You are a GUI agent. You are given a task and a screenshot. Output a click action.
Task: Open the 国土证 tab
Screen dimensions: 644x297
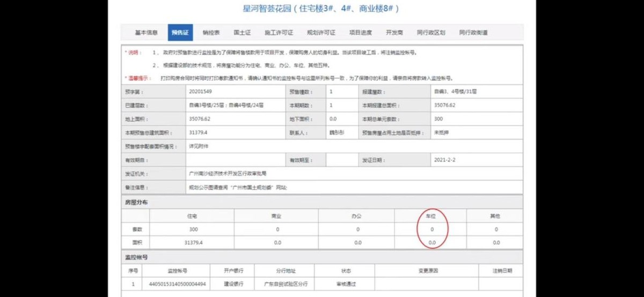(243, 33)
